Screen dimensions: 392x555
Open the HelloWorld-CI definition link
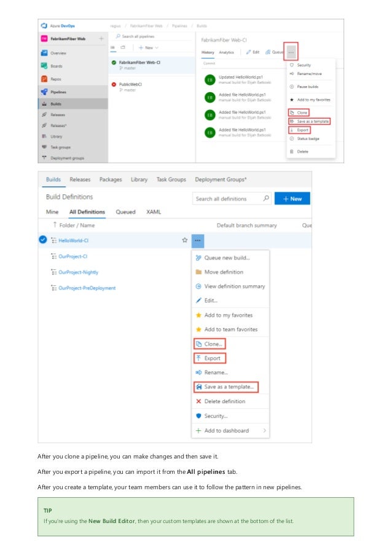click(x=74, y=240)
